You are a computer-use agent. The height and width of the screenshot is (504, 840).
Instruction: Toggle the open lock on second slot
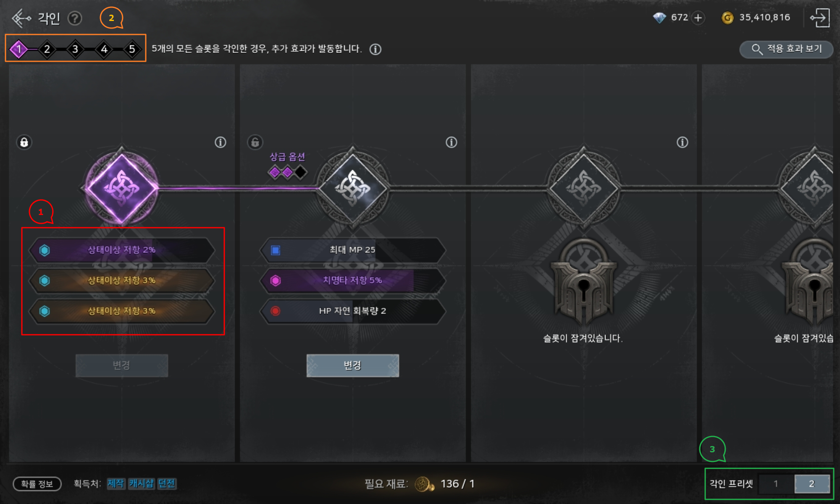[x=255, y=142]
